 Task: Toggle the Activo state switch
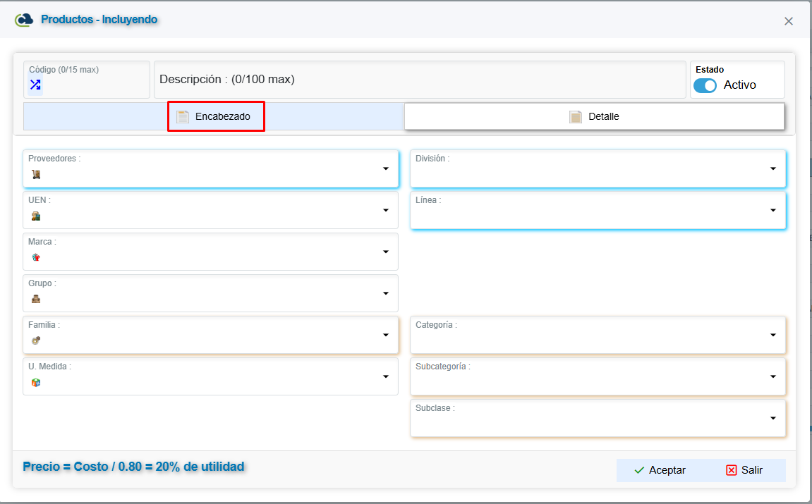[x=705, y=85]
